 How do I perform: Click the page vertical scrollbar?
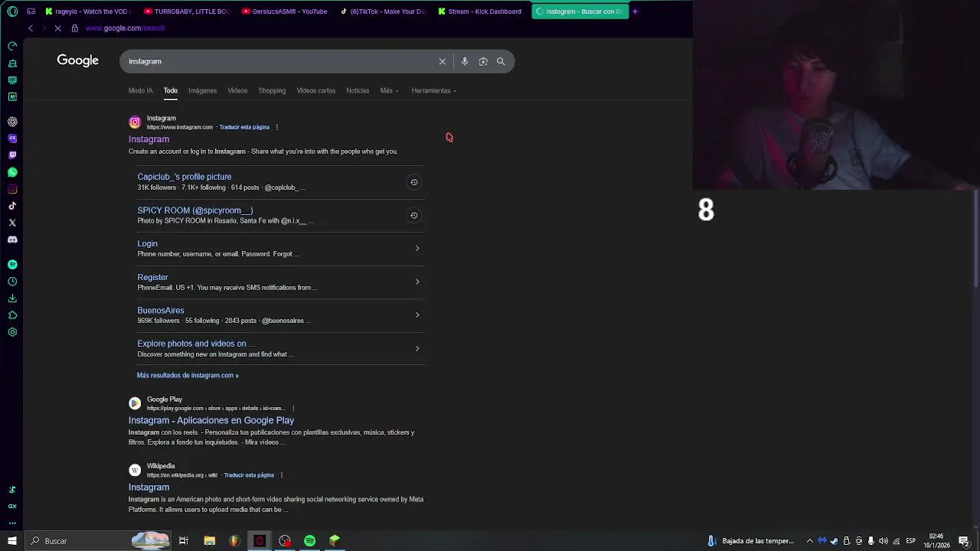pos(976,237)
